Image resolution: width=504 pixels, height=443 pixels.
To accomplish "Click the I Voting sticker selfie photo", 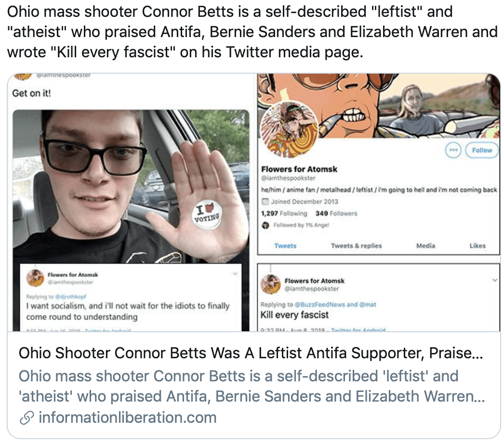I will tap(131, 186).
